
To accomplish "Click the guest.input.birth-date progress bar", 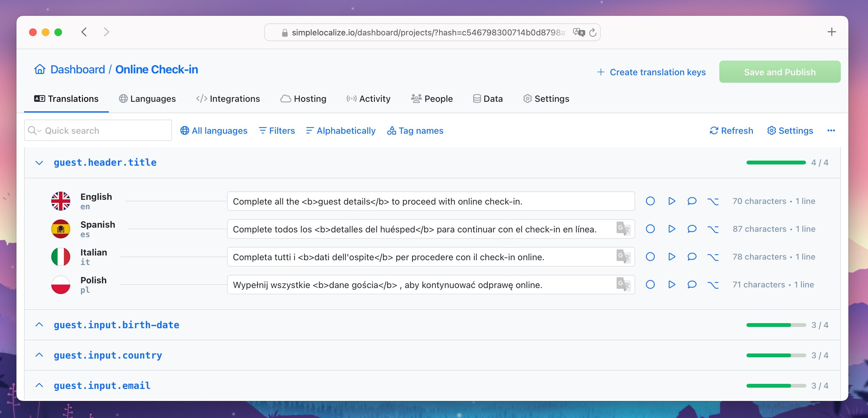I will pos(776,325).
